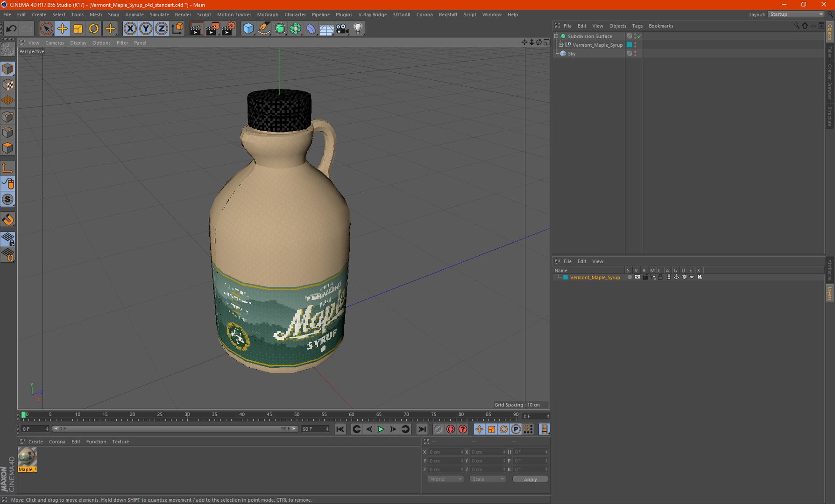This screenshot has height=504, width=835.
Task: Toggle Z axis lock
Action: click(x=161, y=29)
